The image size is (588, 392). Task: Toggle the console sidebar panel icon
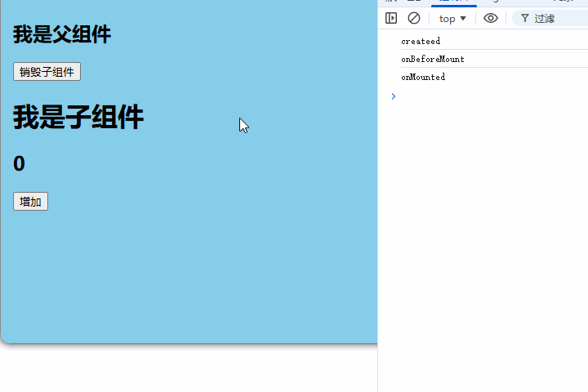[x=391, y=18]
